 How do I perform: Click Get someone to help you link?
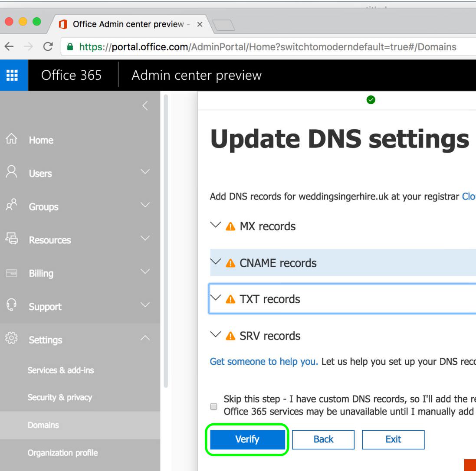pos(264,361)
